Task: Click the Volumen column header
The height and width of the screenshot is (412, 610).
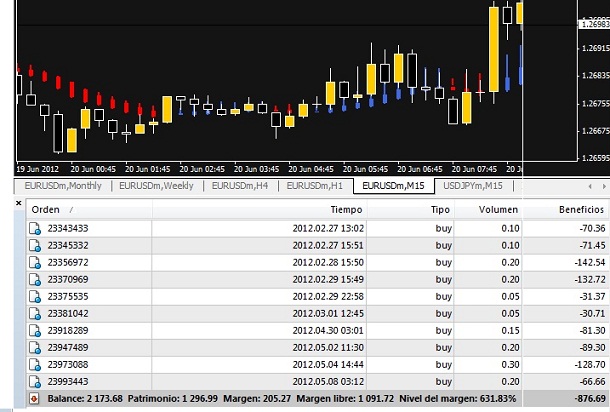Action: (x=498, y=209)
